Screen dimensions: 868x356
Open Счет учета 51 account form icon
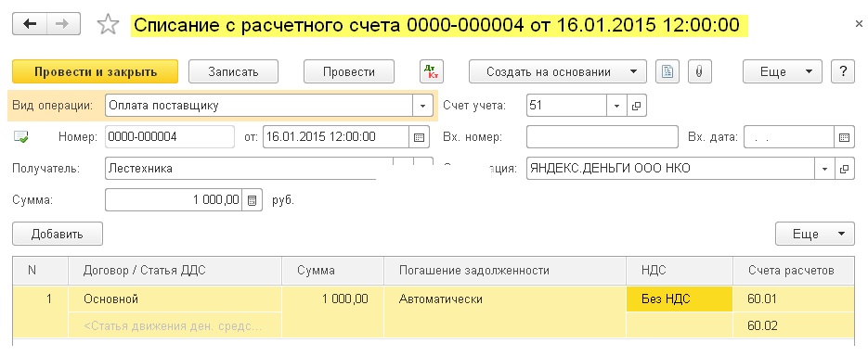pos(636,105)
